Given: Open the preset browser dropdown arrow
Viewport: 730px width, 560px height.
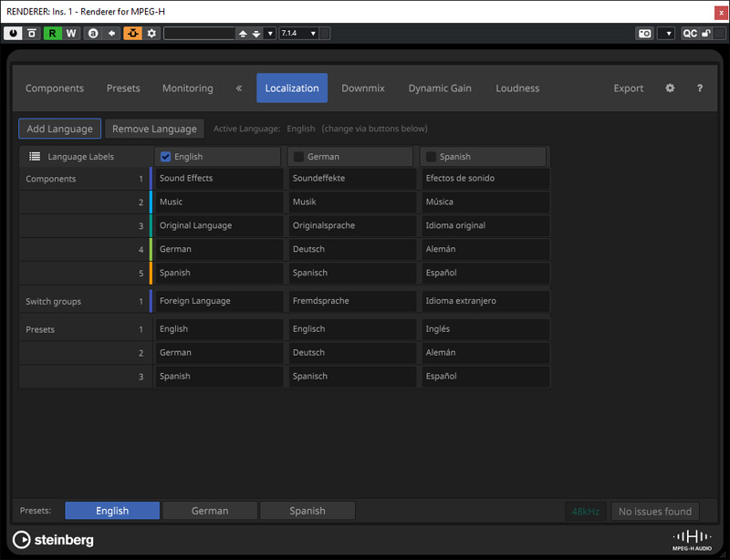Looking at the screenshot, I should click(270, 33).
